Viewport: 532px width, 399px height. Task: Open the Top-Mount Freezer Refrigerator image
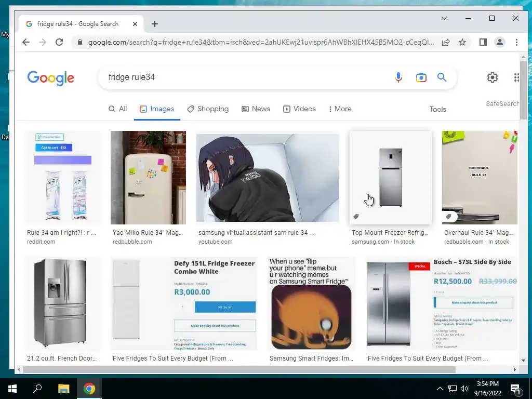391,178
